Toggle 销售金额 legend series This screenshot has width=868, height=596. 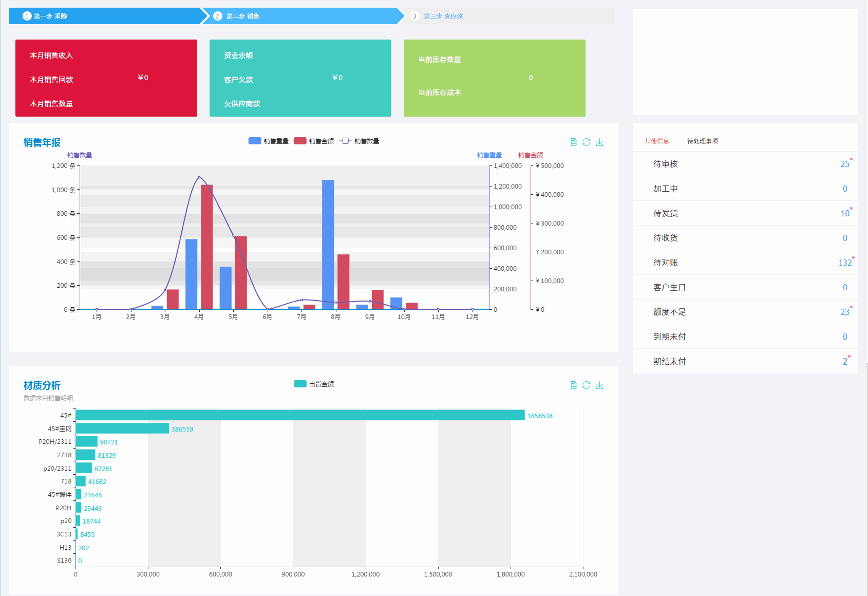(314, 141)
